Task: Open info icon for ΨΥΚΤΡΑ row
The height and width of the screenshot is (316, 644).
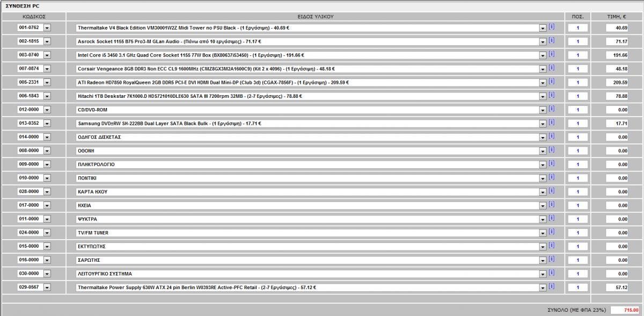Action: [x=551, y=218]
